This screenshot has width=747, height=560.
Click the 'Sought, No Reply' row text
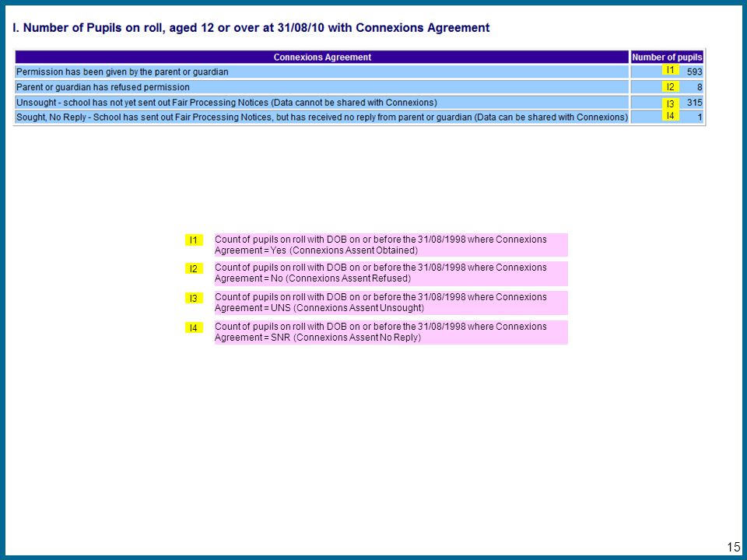click(x=322, y=117)
